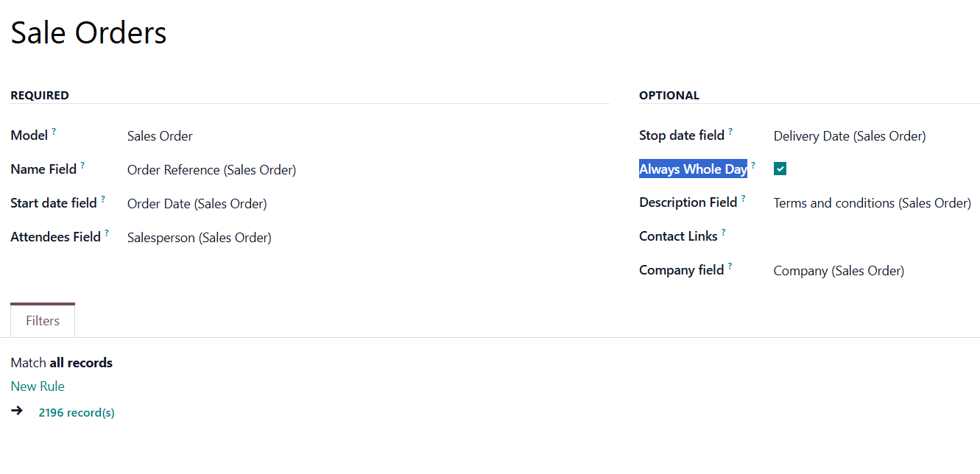
Task: Click the Description Field help icon
Action: pyautogui.click(x=743, y=199)
